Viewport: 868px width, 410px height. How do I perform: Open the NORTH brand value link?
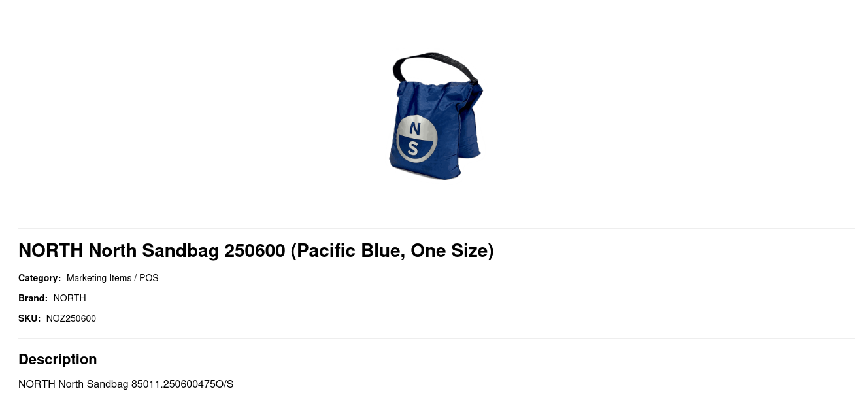70,298
